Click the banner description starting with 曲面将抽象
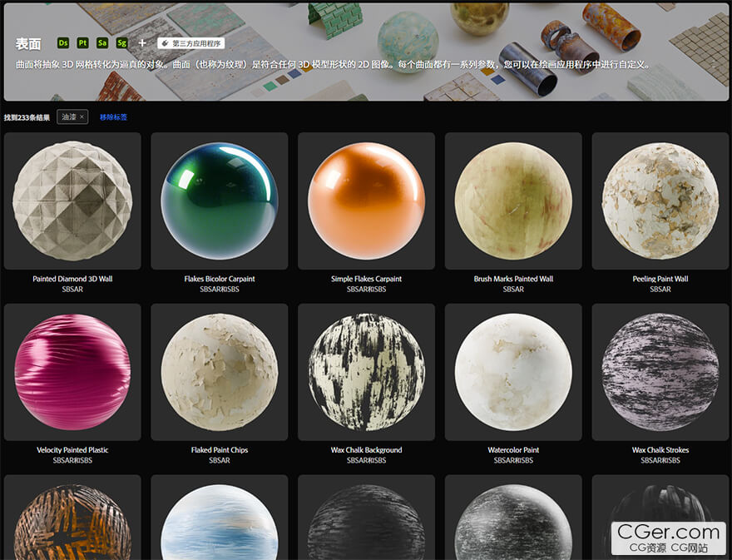The image size is (732, 560). tap(333, 64)
